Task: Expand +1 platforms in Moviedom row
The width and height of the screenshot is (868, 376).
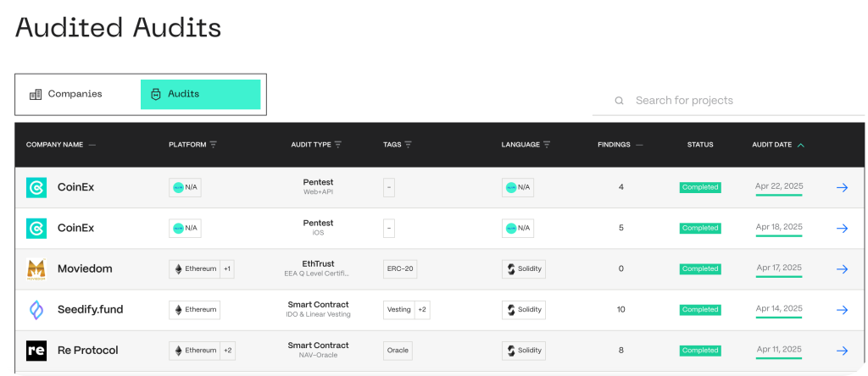Action: tap(227, 268)
